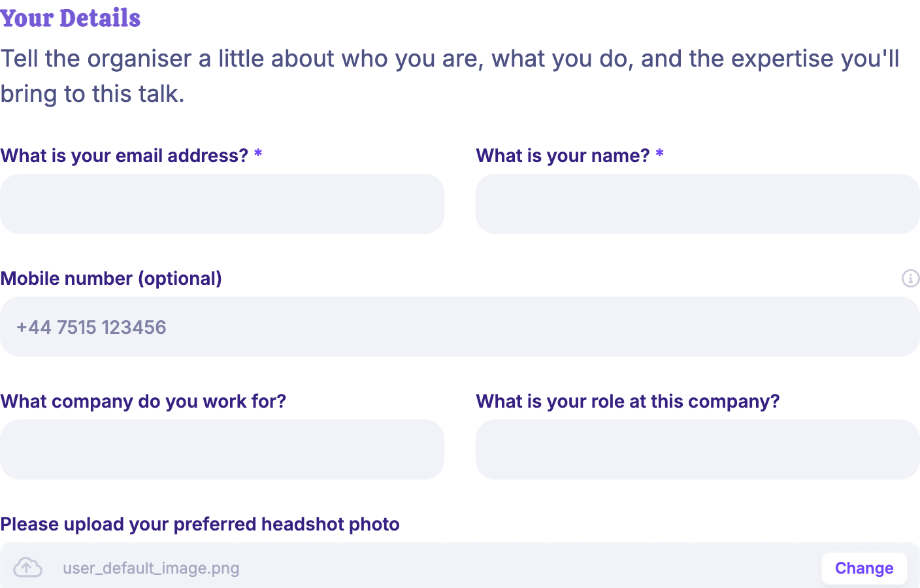Screen dimensions: 920x588
Task: Click the 'What company do you work for?' label
Action: click(x=143, y=401)
